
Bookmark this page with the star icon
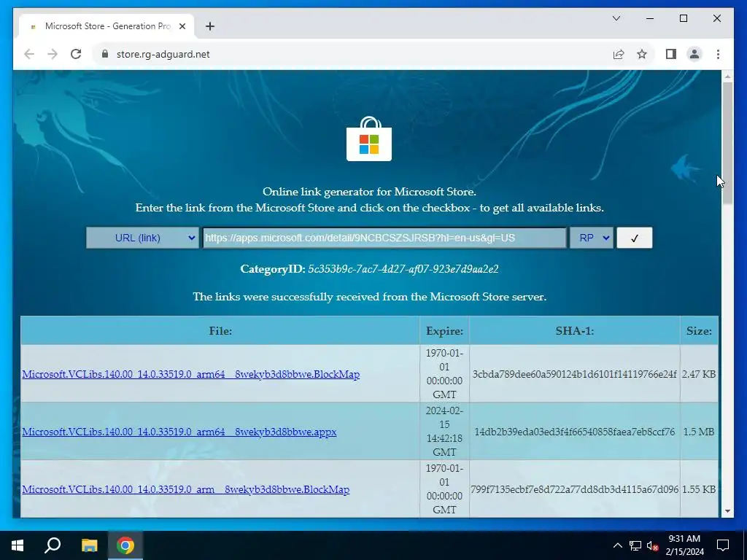pos(642,54)
